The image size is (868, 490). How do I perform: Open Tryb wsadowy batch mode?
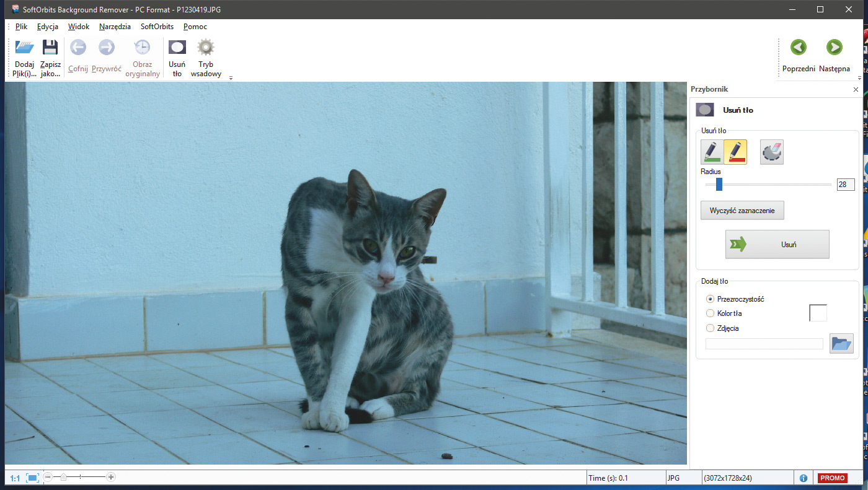206,48
